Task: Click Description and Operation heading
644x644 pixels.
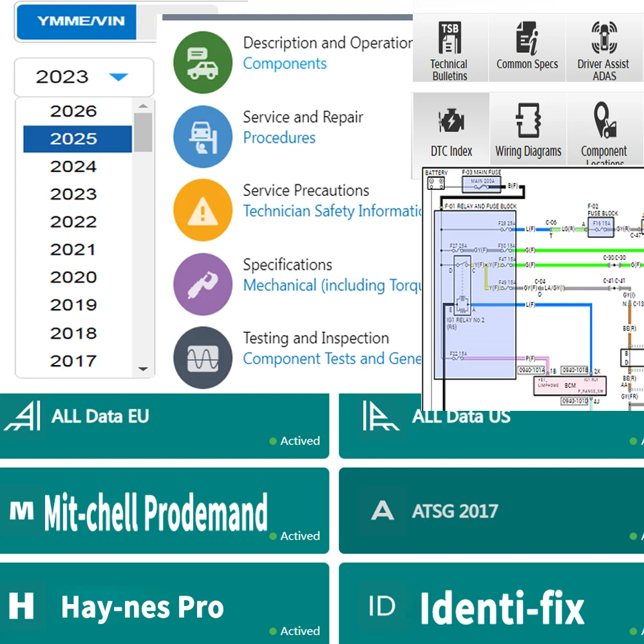Action: tap(328, 43)
